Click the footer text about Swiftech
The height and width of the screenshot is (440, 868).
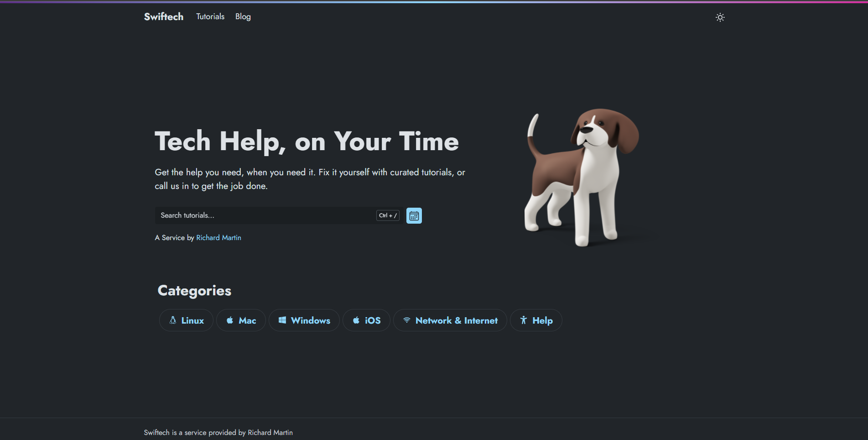tap(218, 433)
